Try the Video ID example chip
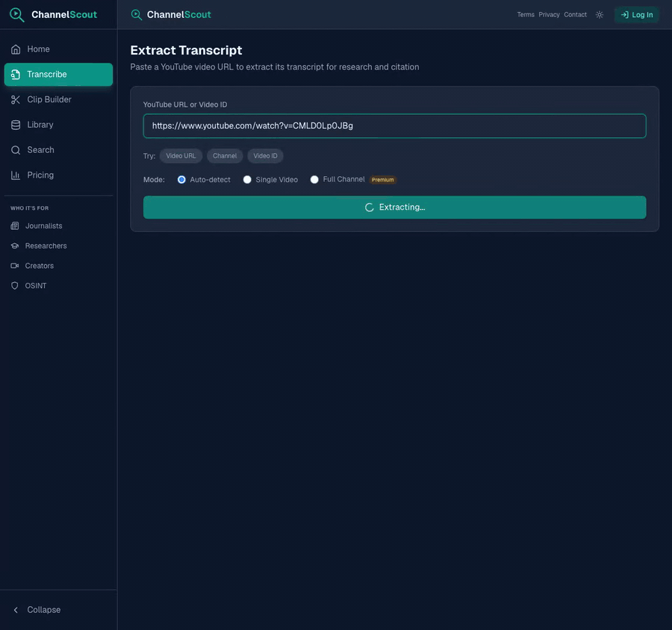Image resolution: width=672 pixels, height=630 pixels. (265, 156)
